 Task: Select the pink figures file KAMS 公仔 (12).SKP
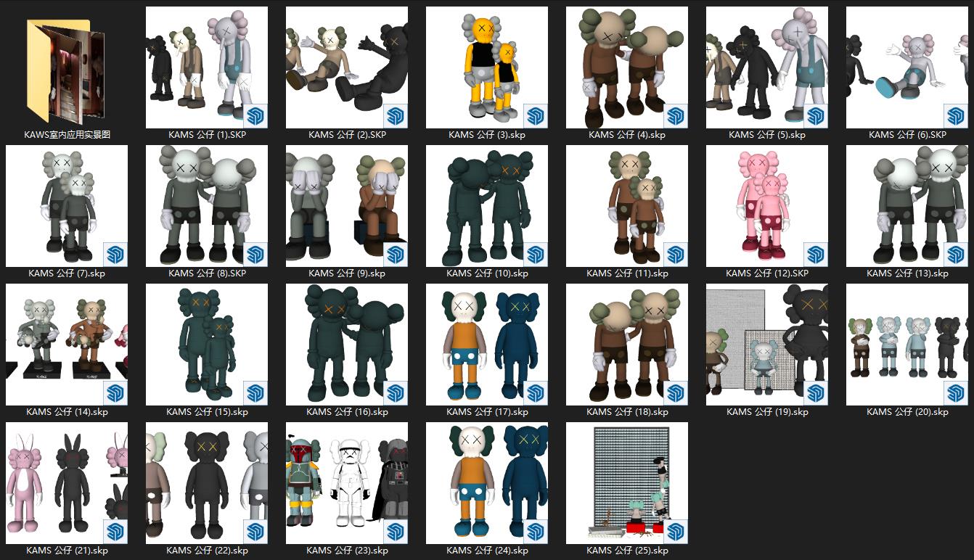(766, 206)
